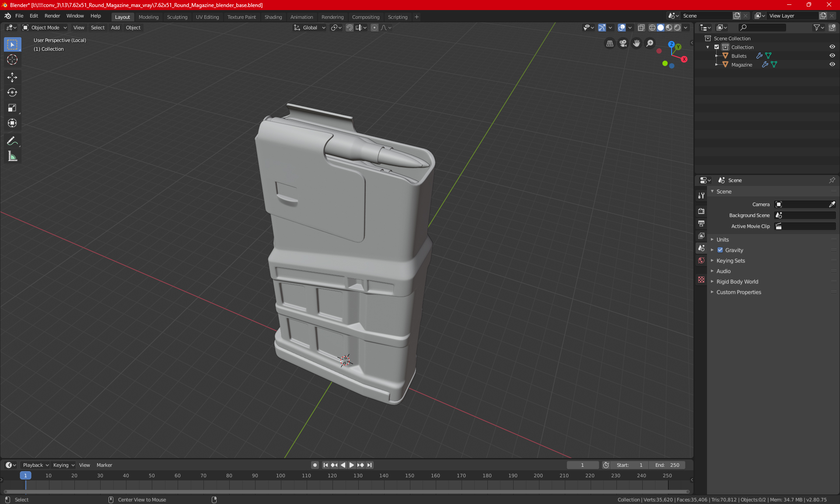840x504 pixels.
Task: Play the animation forward
Action: [352, 465]
